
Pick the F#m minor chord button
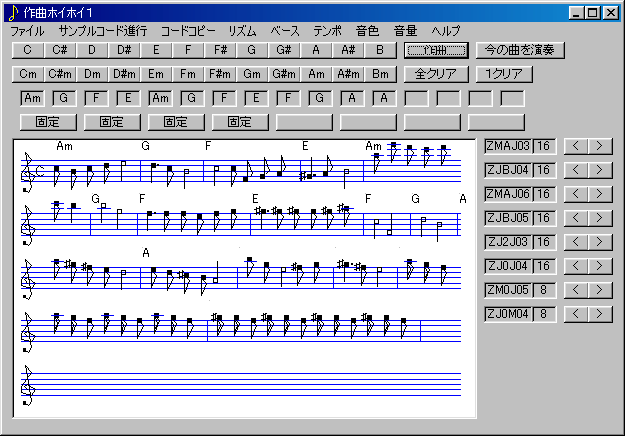coord(220,74)
